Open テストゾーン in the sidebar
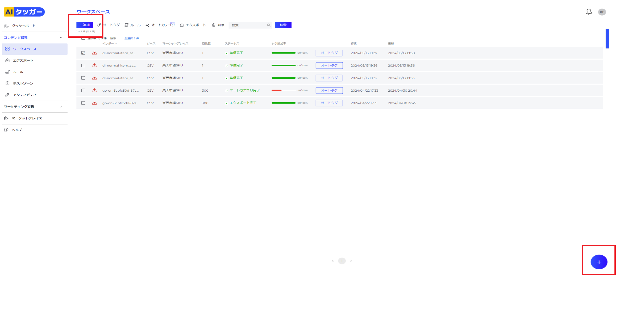The height and width of the screenshot is (324, 644). point(23,83)
